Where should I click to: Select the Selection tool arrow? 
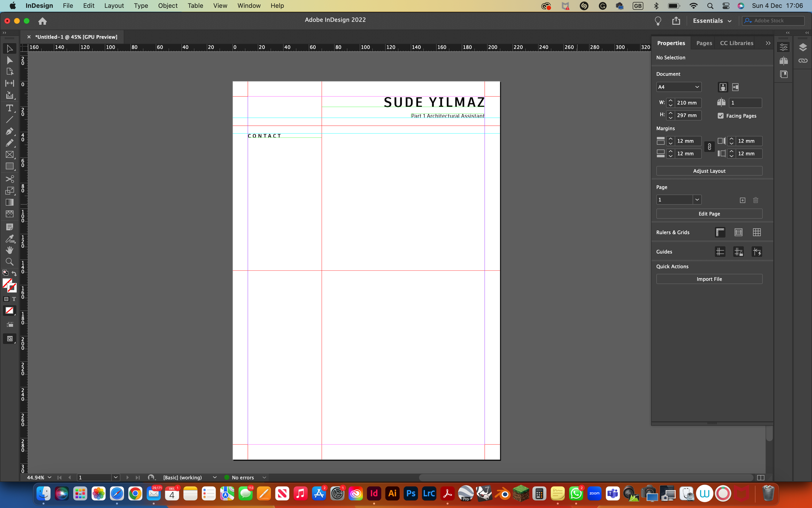point(9,49)
